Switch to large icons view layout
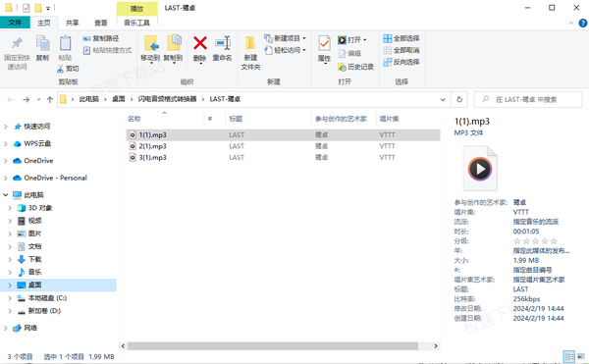 pyautogui.click(x=581, y=356)
